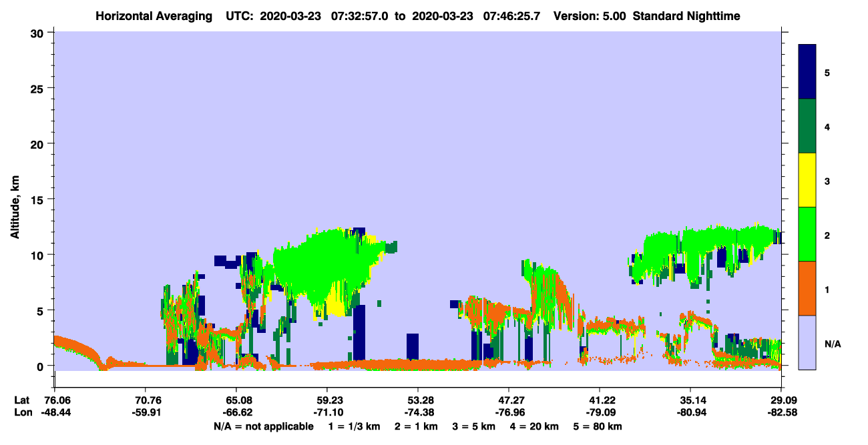Click the dark blue level 5 legend swatch
Image resolution: width=868 pixels, height=445 pixels.
tap(807, 72)
